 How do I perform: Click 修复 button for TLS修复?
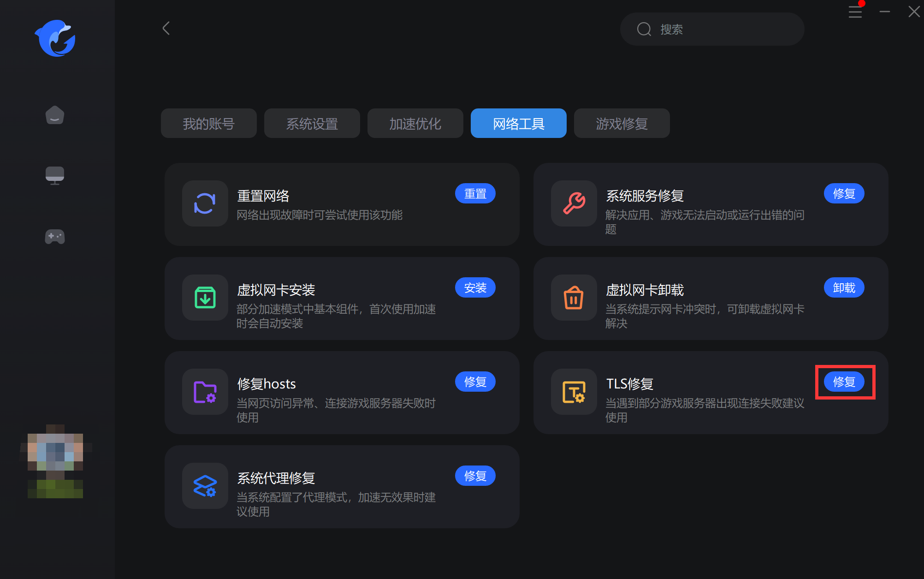point(844,382)
